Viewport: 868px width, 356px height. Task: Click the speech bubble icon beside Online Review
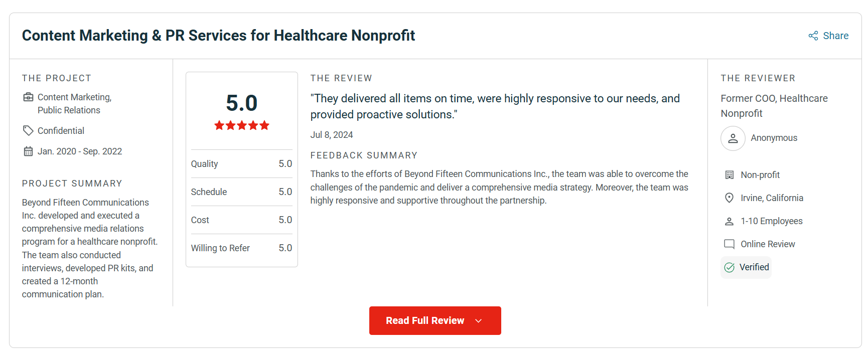pos(729,244)
